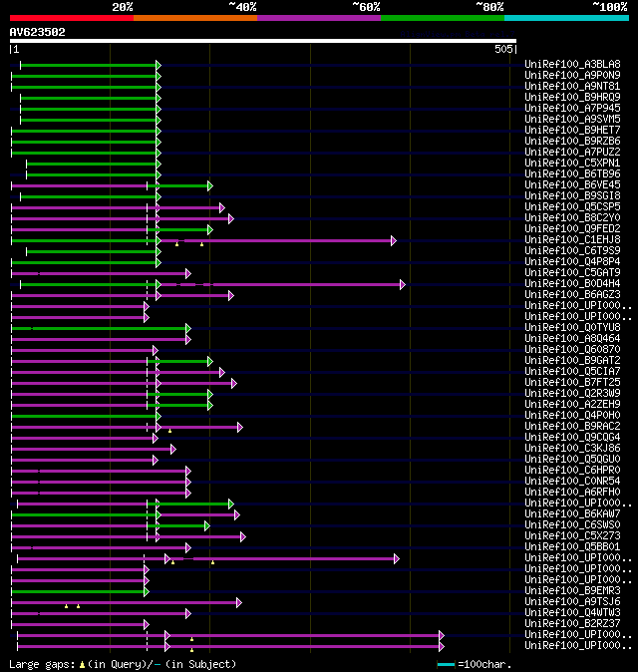This screenshot has width=638, height=672.
Task: Select the UniRef100_Q5CIA7 entry
Action: [x=572, y=372]
